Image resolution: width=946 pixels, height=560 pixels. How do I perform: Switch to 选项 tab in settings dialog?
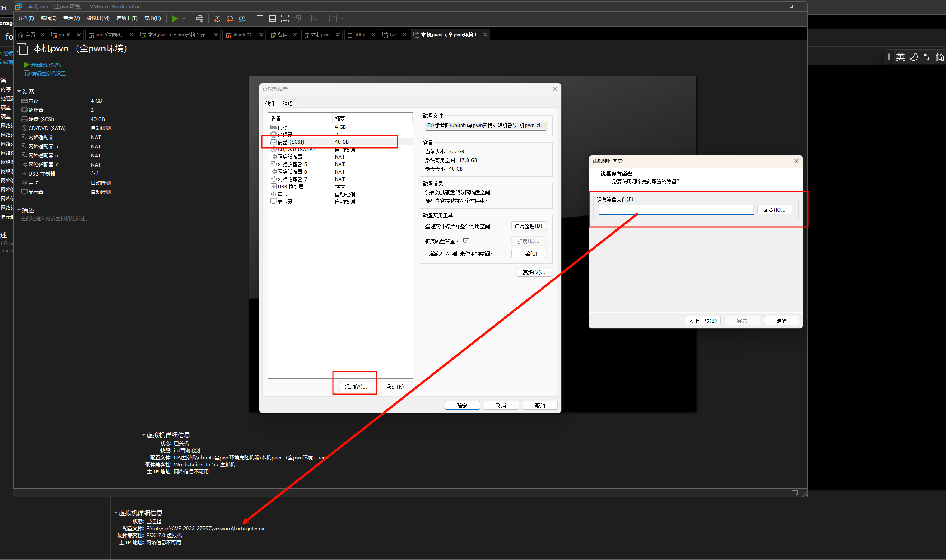tap(287, 104)
